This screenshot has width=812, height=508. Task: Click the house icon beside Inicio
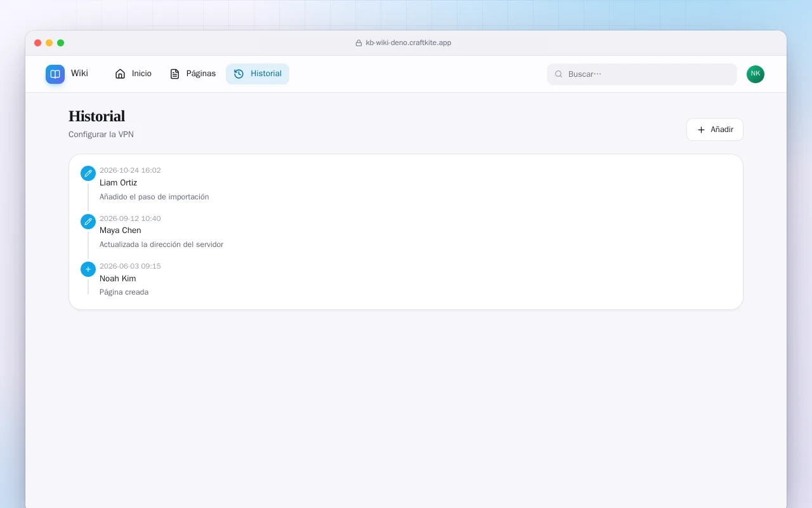point(120,74)
